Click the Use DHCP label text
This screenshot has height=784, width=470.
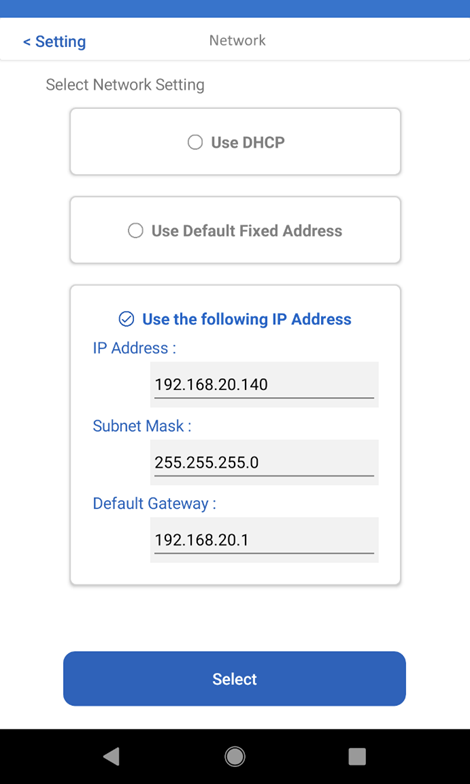pyautogui.click(x=248, y=142)
